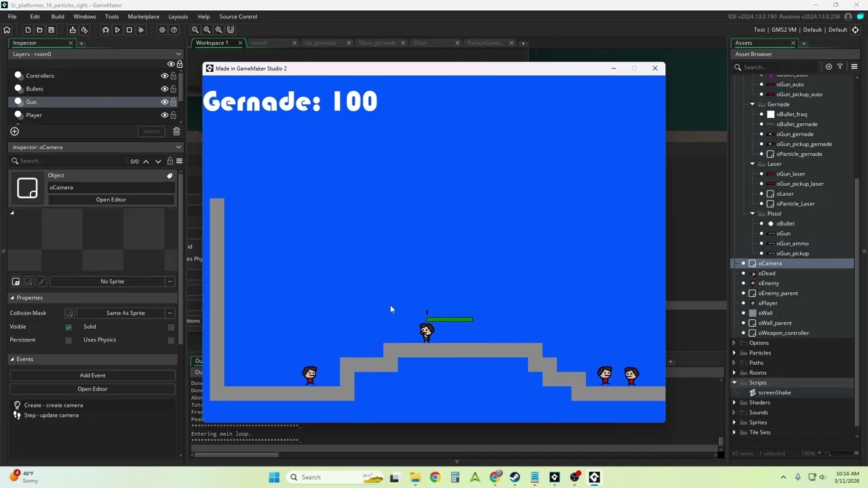Open the Start Page home icon

pos(7,30)
